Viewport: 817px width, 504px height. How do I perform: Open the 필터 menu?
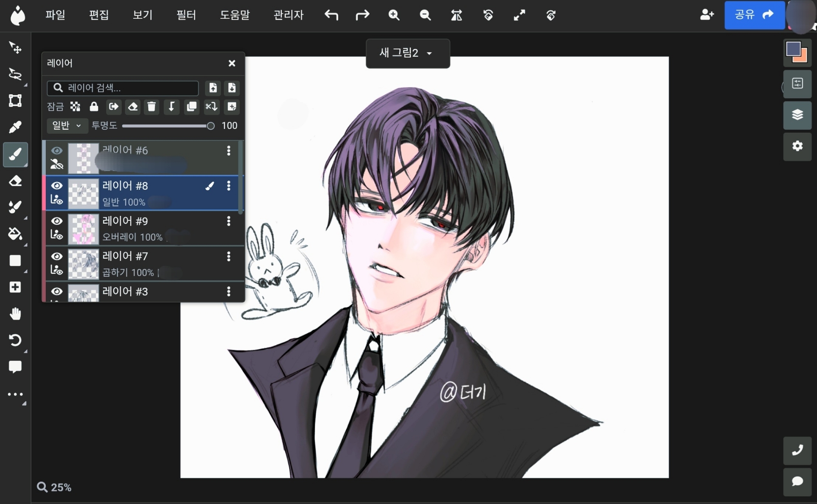click(x=186, y=16)
